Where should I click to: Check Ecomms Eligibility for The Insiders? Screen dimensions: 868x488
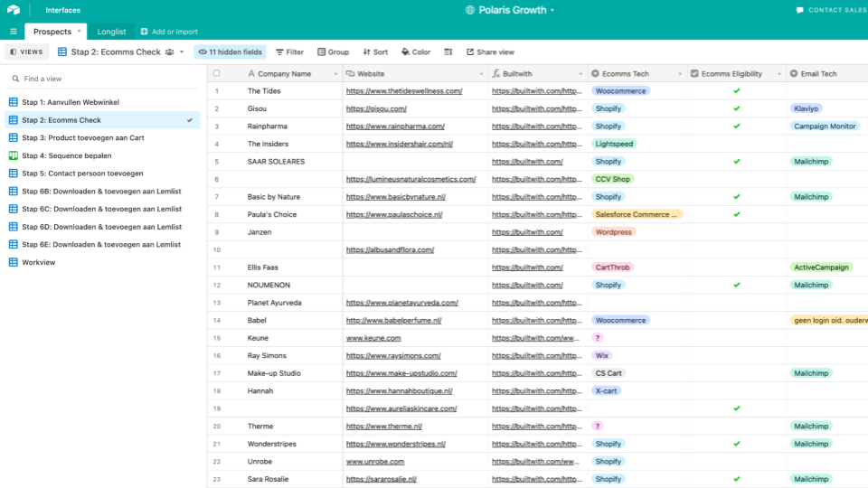(737, 144)
